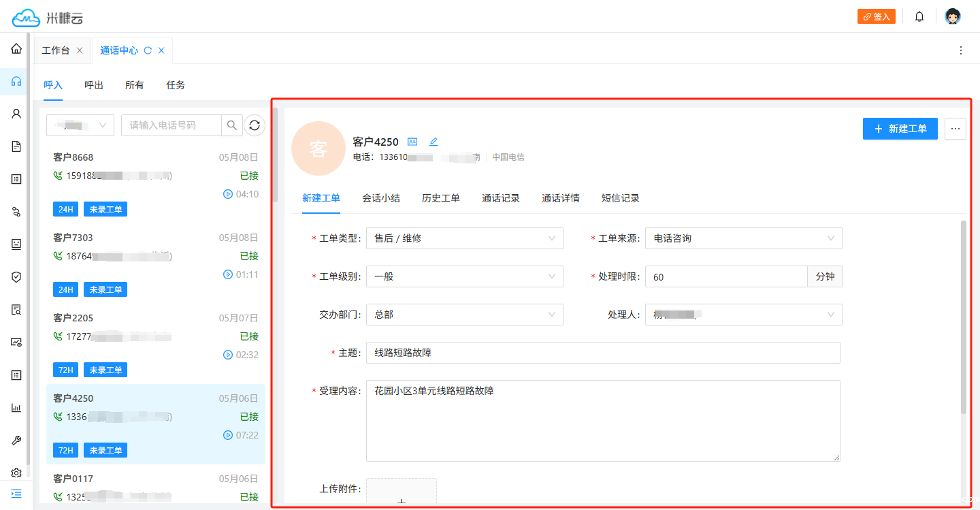Expand the 工单来源 dropdown
The width and height of the screenshot is (980, 510).
coord(743,238)
